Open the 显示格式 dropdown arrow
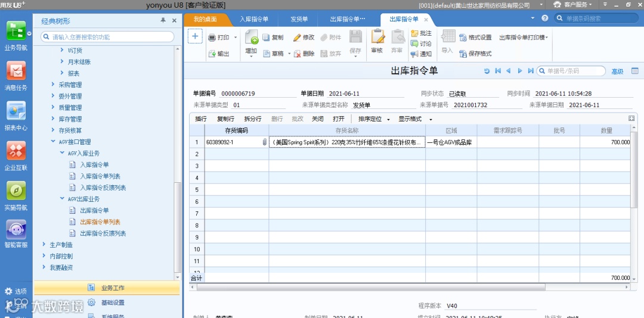This screenshot has width=644, height=318. [431, 120]
